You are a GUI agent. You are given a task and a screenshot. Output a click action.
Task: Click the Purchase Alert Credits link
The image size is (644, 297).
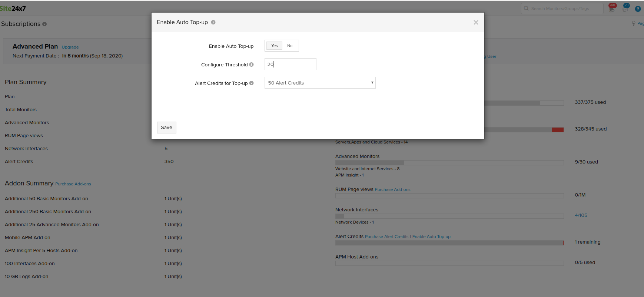tap(386, 237)
